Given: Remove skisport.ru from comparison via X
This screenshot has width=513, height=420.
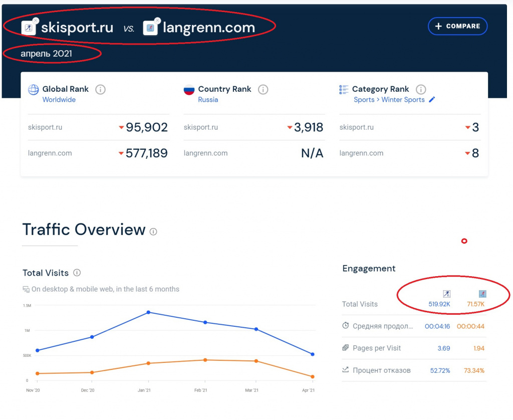Looking at the screenshot, I should (x=36, y=21).
